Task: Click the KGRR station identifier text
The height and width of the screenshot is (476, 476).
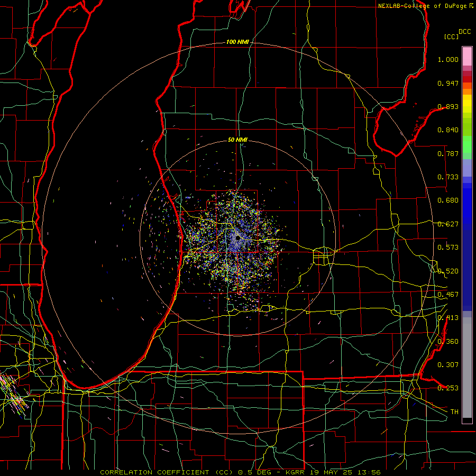Action: click(295, 472)
